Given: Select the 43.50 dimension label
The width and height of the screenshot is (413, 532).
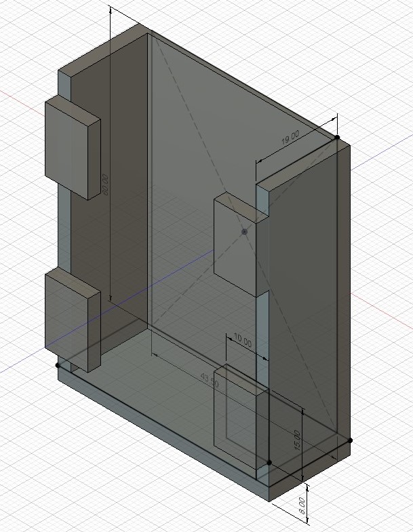Looking at the screenshot, I should pyautogui.click(x=210, y=380).
